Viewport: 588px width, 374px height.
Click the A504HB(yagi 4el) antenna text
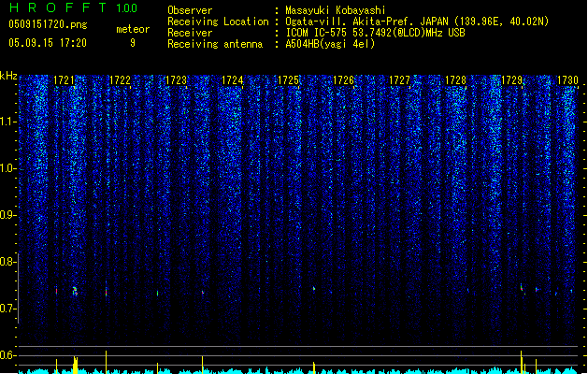(330, 44)
